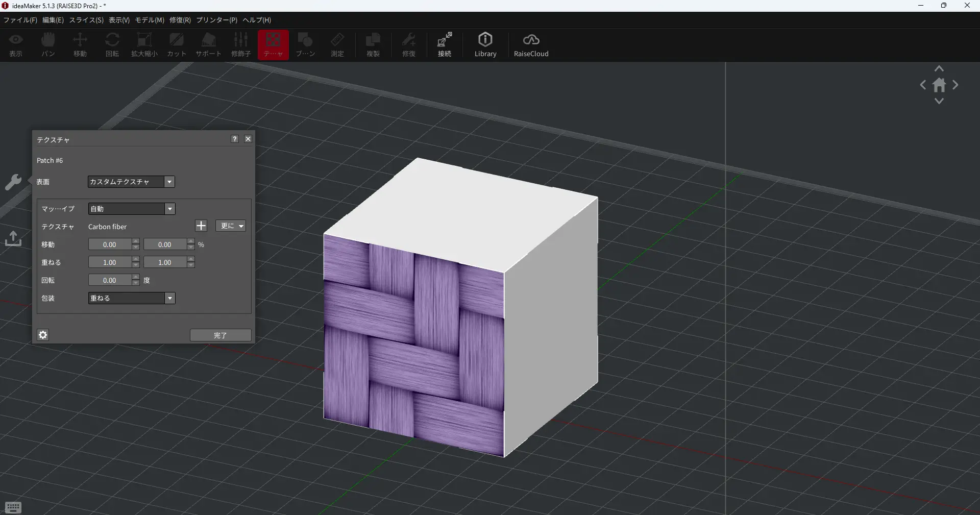This screenshot has width=980, height=515.
Task: Click the home view icon in the navigator
Action: pos(939,85)
